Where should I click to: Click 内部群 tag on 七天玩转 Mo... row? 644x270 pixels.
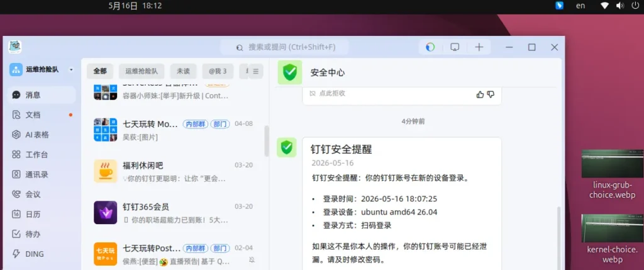tap(196, 124)
